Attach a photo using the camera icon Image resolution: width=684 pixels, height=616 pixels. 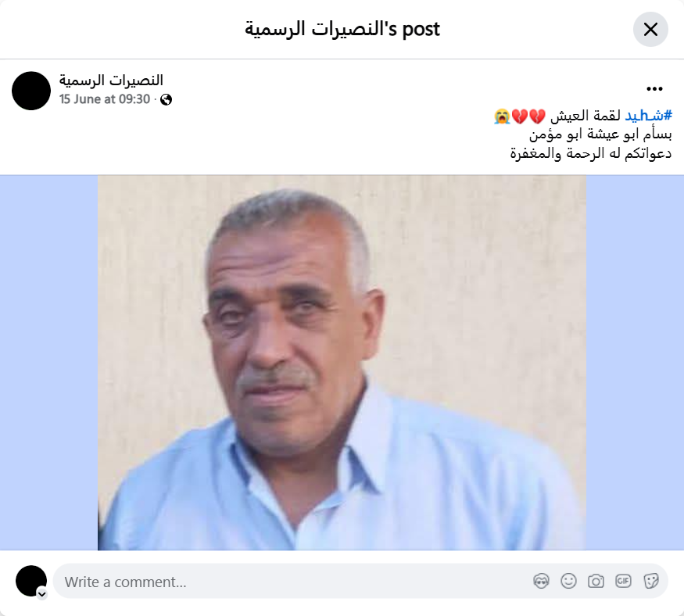pyautogui.click(x=596, y=581)
